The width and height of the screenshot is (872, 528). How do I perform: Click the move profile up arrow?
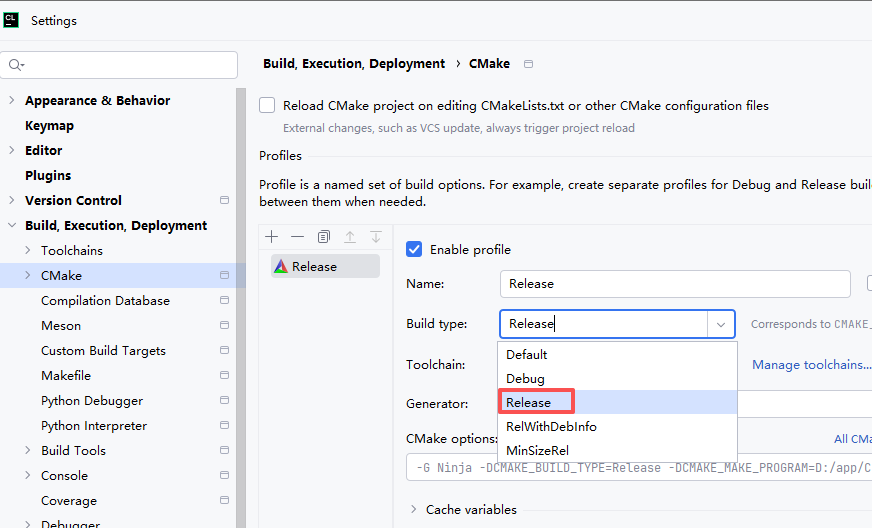(350, 237)
